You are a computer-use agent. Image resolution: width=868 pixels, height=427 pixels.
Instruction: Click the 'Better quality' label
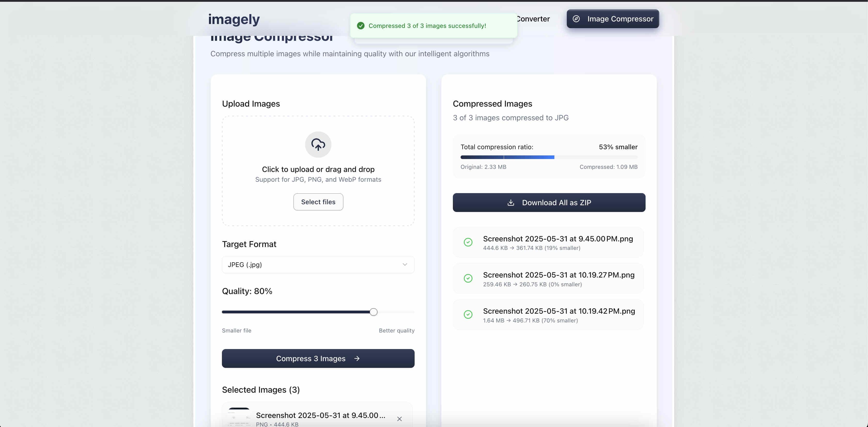[x=397, y=331]
